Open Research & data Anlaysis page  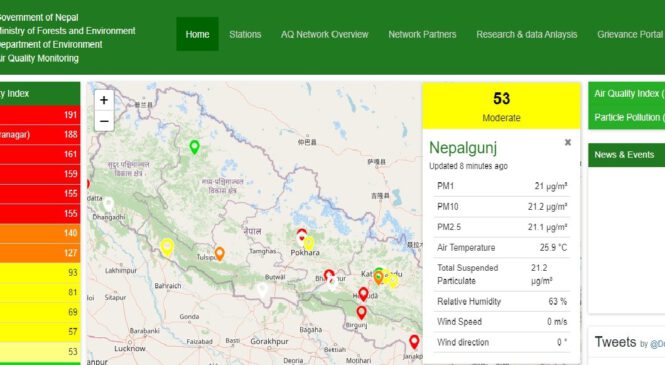click(x=527, y=34)
